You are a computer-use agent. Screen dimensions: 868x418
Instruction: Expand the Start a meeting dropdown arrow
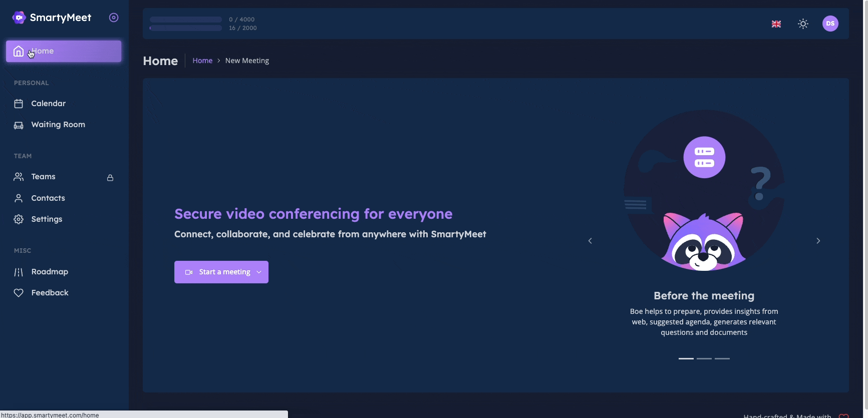tap(259, 272)
